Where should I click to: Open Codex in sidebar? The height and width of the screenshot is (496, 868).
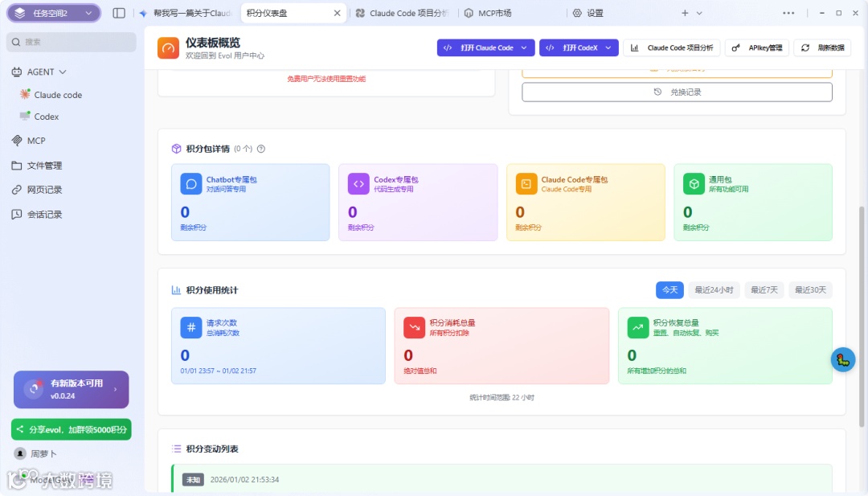point(46,117)
